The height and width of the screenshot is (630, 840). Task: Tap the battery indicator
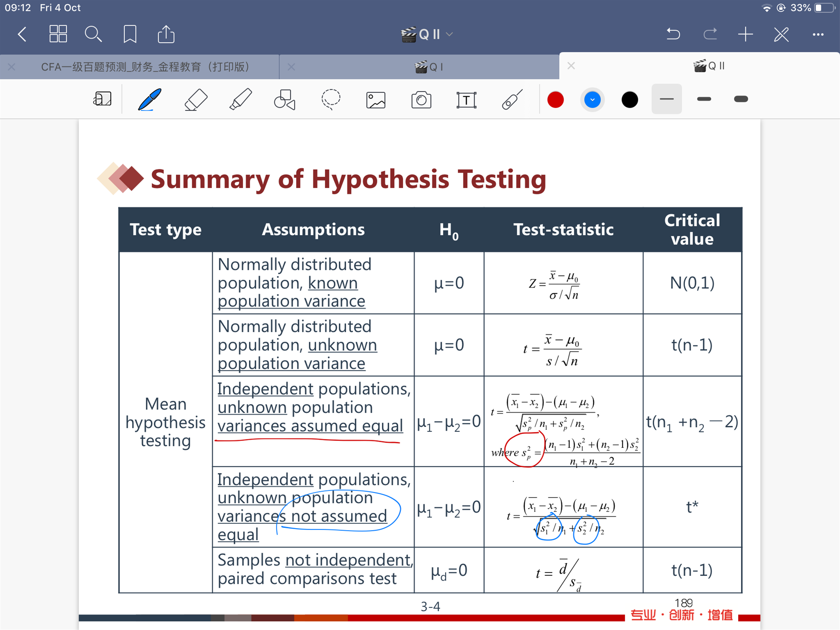tap(825, 8)
